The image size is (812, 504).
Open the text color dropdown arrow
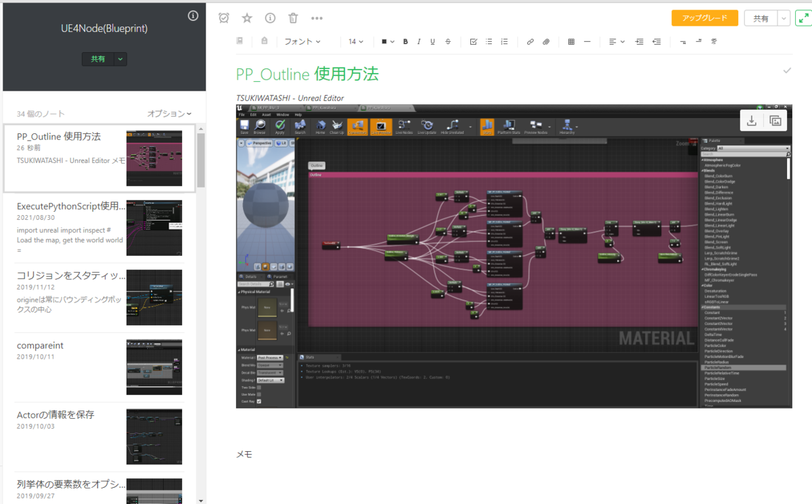393,42
